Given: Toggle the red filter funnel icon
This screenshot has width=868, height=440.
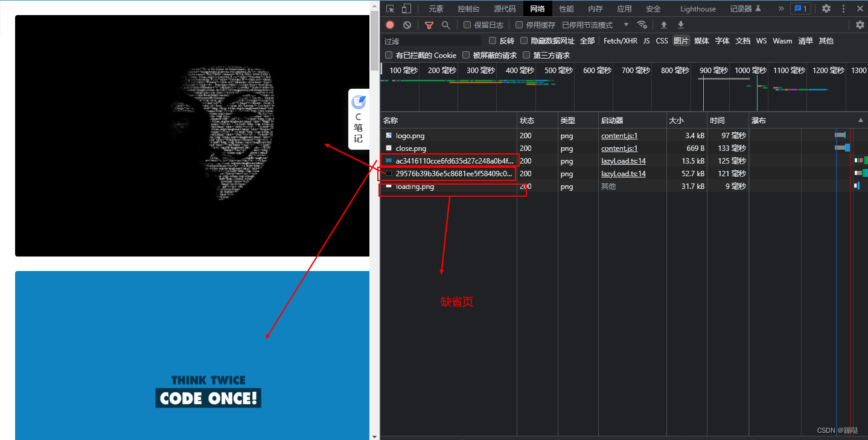Looking at the screenshot, I should (429, 25).
